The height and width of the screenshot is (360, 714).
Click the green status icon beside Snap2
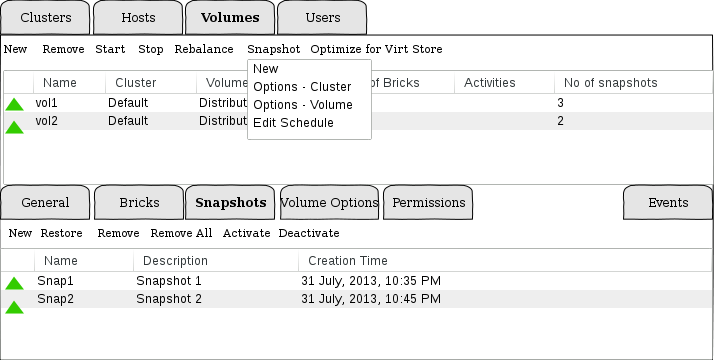pos(14,307)
